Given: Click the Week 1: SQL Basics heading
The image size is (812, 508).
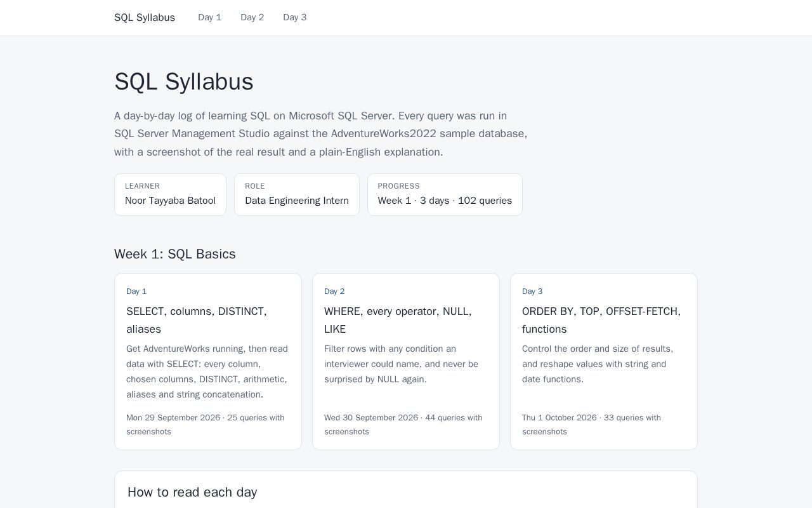Looking at the screenshot, I should pos(175,254).
